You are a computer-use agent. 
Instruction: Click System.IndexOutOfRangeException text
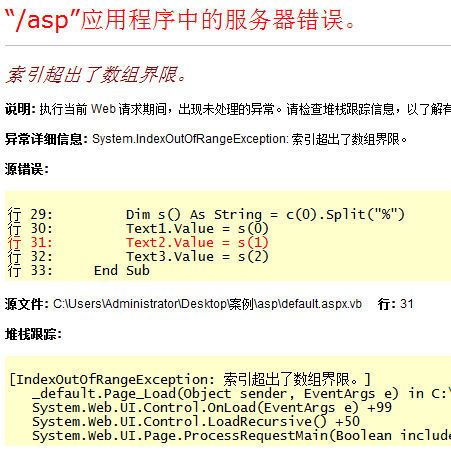[x=190, y=139]
